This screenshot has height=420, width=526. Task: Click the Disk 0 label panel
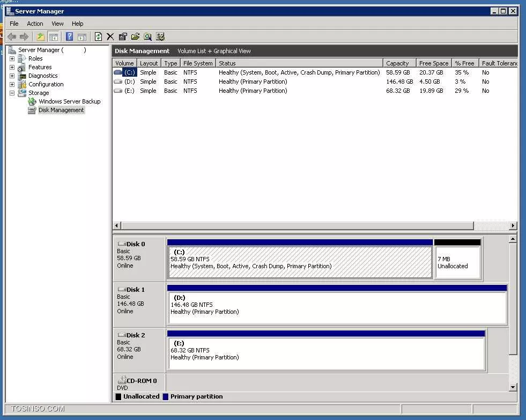tap(139, 259)
